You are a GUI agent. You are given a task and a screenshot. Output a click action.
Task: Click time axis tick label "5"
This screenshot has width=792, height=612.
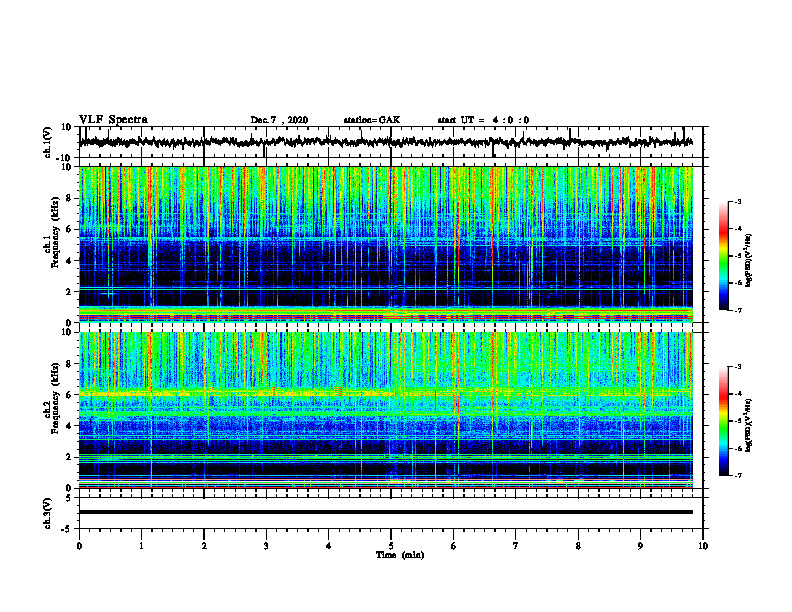coord(391,546)
